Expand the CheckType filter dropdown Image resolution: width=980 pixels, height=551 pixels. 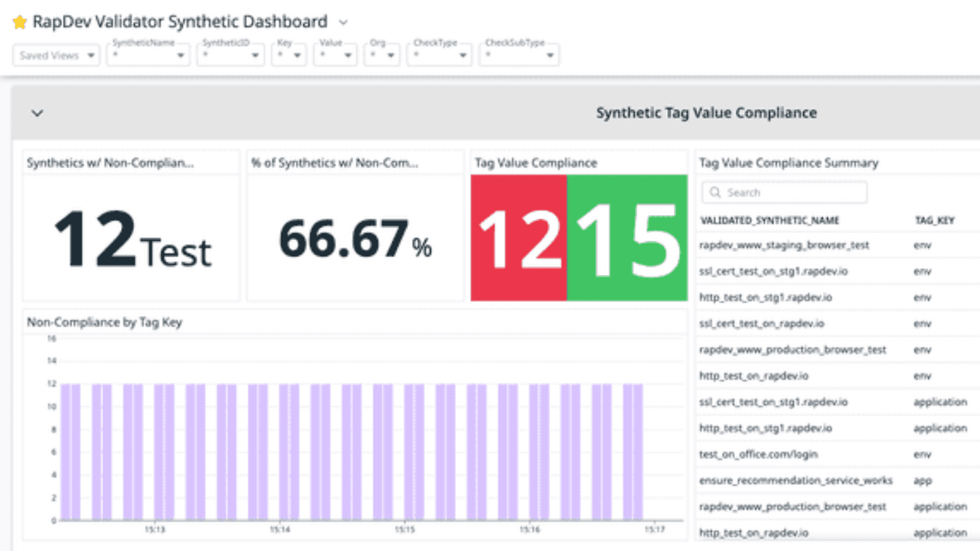pyautogui.click(x=439, y=55)
